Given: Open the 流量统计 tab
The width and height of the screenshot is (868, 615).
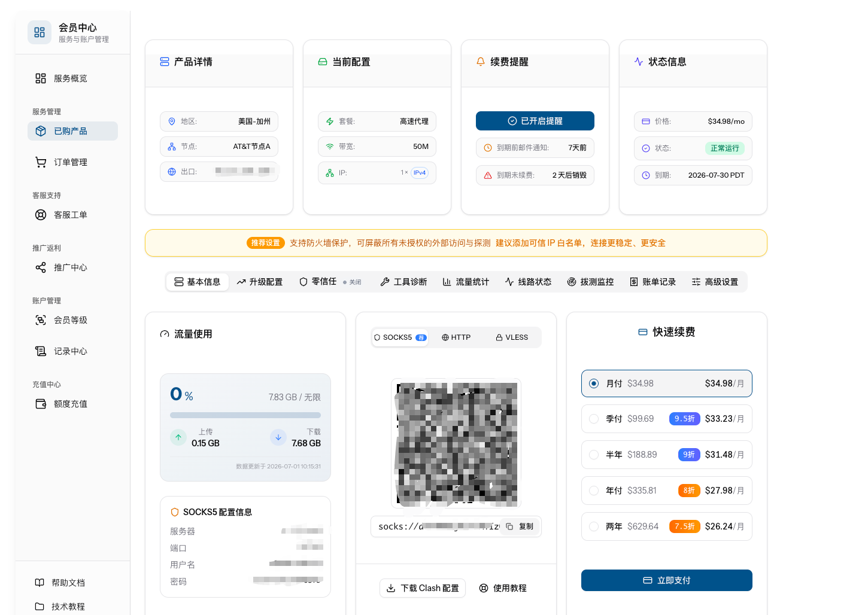Looking at the screenshot, I should click(x=466, y=282).
